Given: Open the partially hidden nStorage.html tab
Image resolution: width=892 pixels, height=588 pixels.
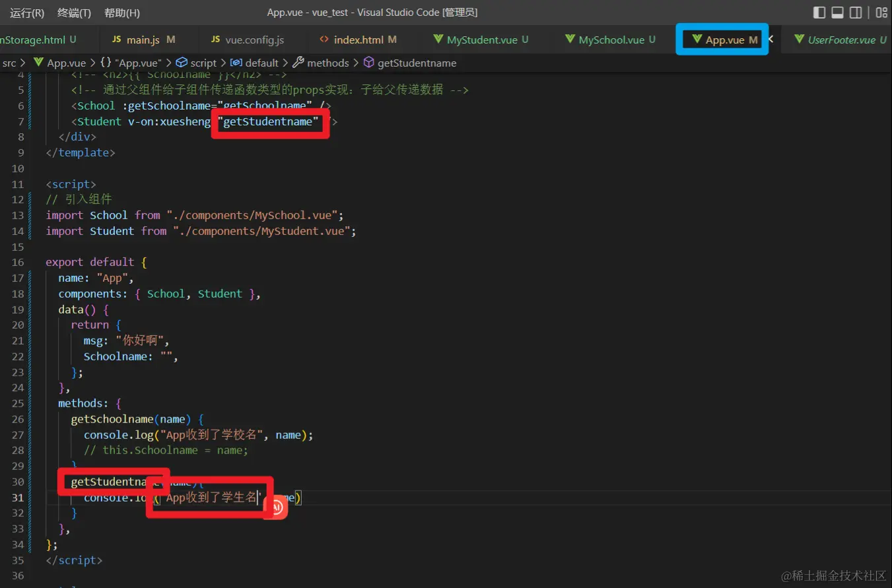Looking at the screenshot, I should pos(38,40).
